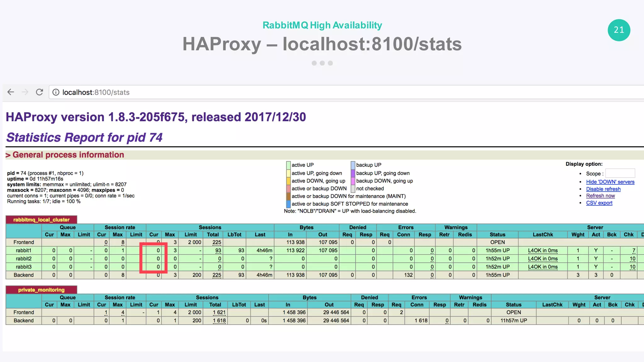Click the backup UP legend color swatch
The image size is (644, 362).
(x=353, y=165)
